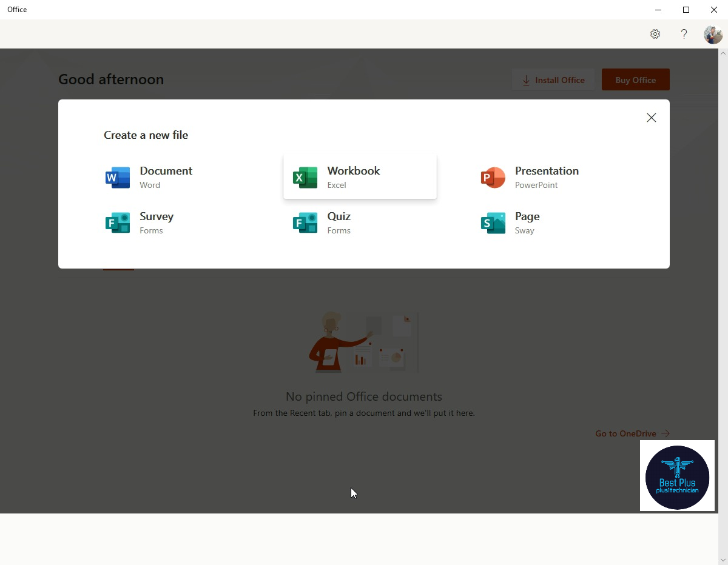
Task: Click the vertical scrollbar up arrow
Action: click(723, 53)
